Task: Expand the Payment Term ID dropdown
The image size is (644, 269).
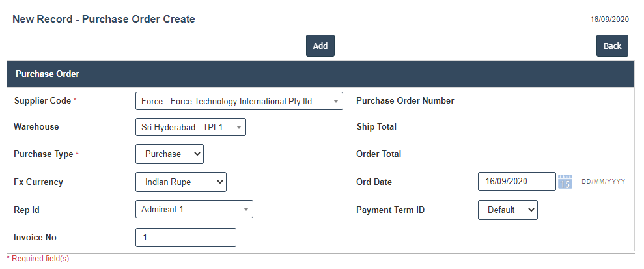Action: point(508,210)
